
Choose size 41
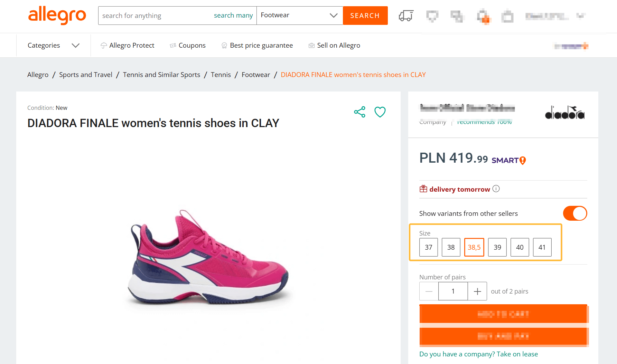[x=542, y=247]
